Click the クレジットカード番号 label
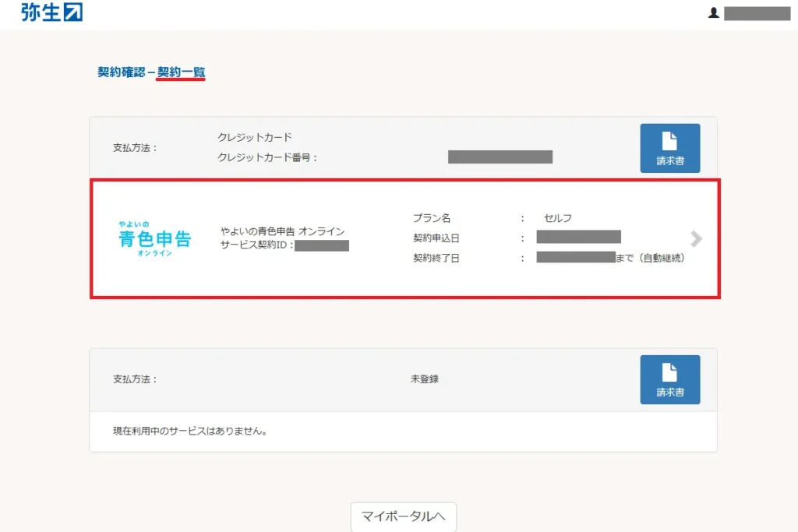Viewport: 798px width, 532px height. point(267,157)
